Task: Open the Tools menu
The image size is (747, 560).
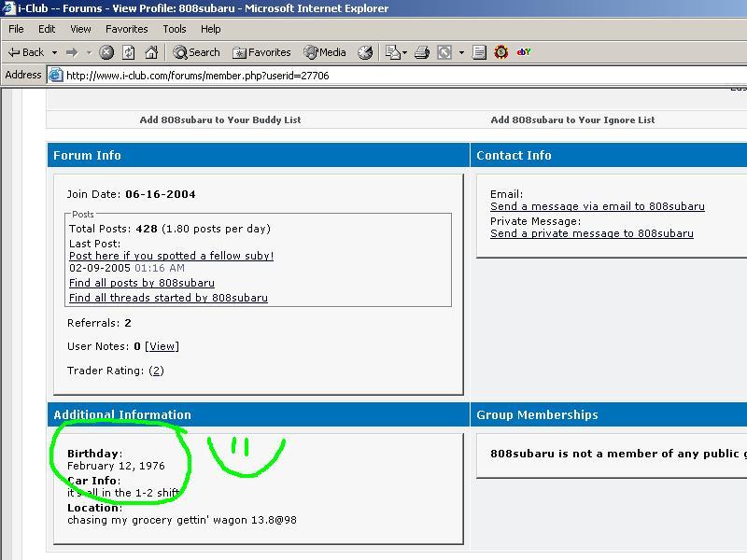Action: tap(175, 29)
